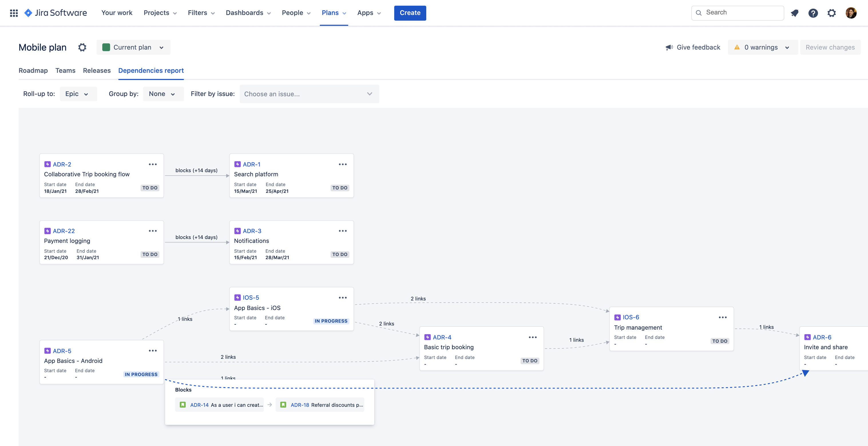
Task: Open plan settings via gear next to Mobile plan
Action: click(x=82, y=47)
